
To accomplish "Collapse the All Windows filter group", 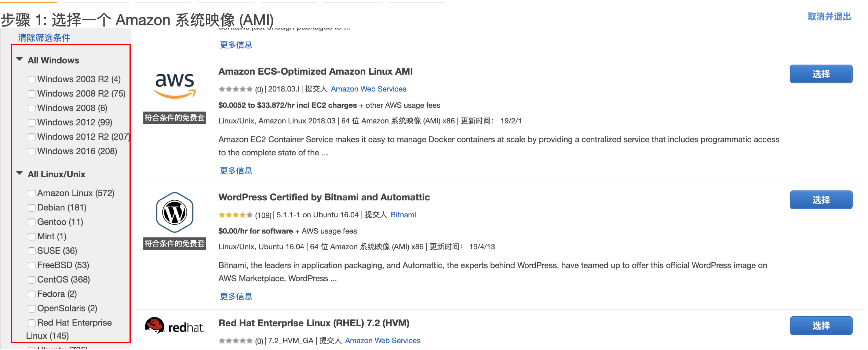I will [x=20, y=60].
